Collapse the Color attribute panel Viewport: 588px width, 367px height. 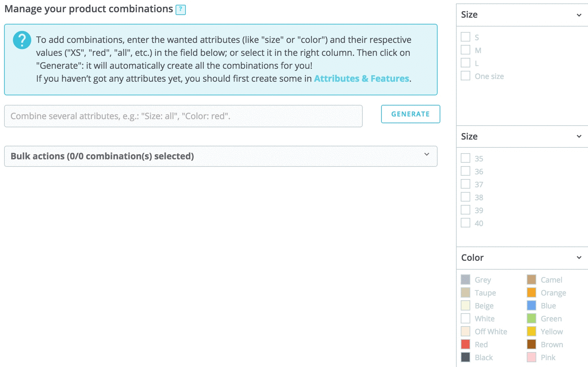pos(579,258)
